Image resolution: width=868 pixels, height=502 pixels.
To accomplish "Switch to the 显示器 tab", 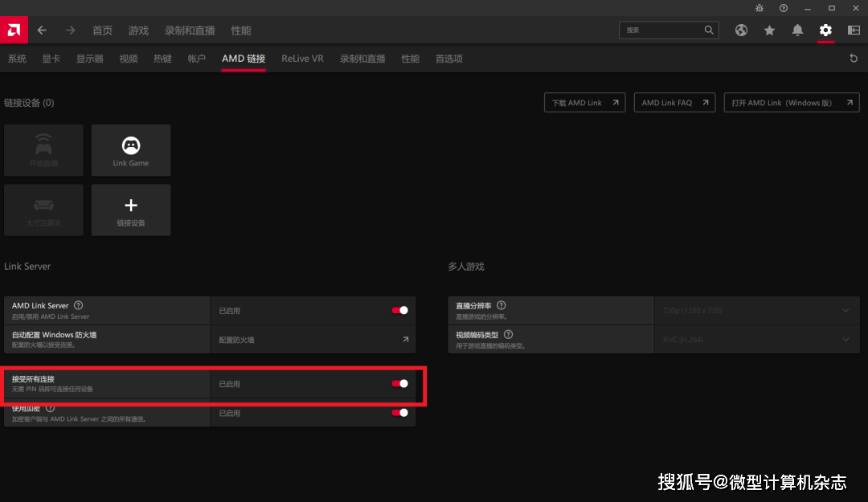I will [x=90, y=59].
